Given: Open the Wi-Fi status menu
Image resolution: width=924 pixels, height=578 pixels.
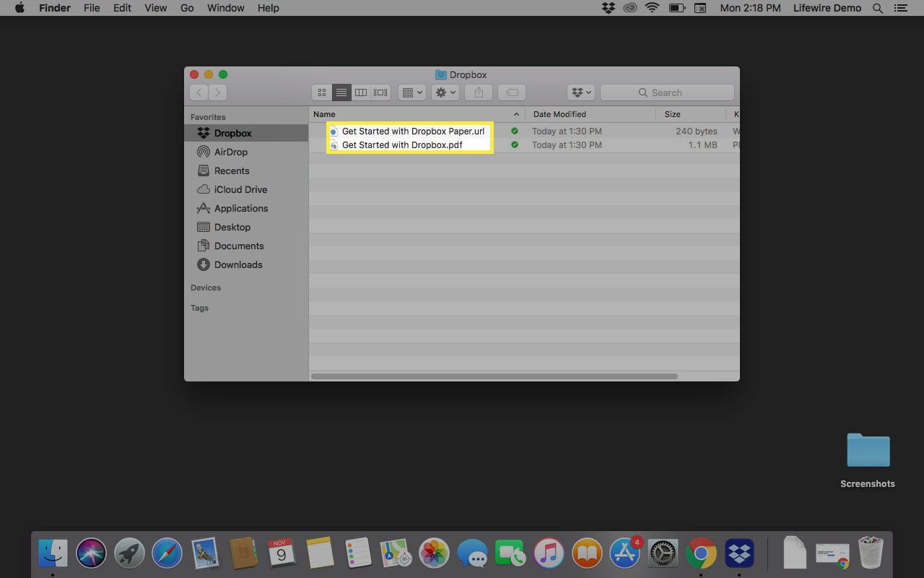Looking at the screenshot, I should [653, 8].
